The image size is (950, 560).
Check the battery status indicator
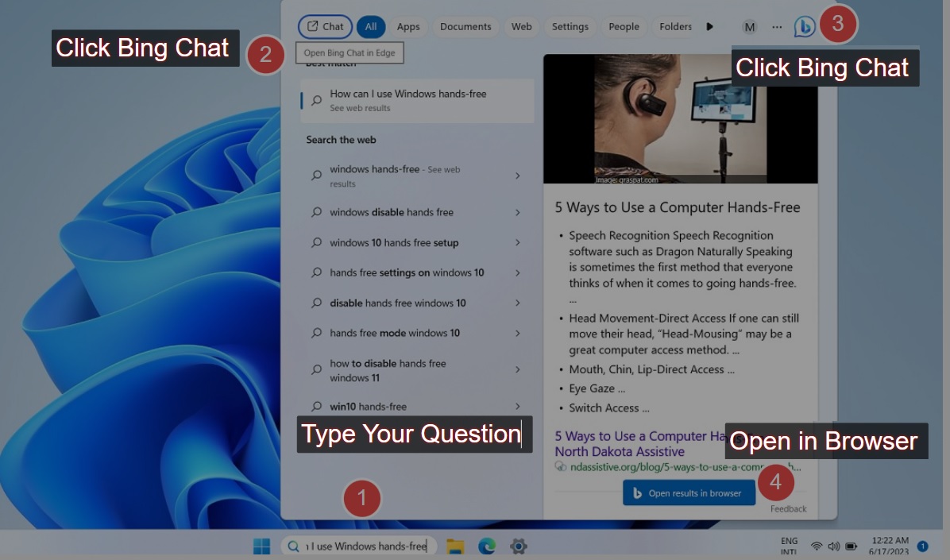coord(852,546)
